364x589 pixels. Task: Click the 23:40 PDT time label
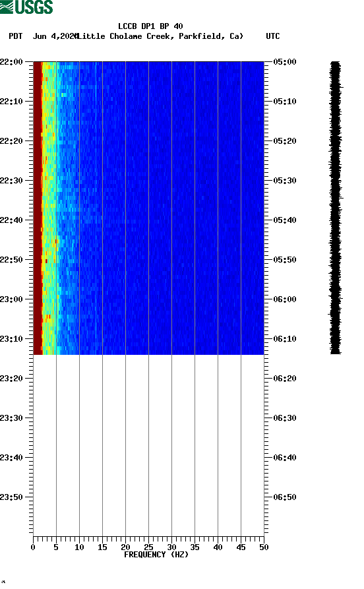11,458
